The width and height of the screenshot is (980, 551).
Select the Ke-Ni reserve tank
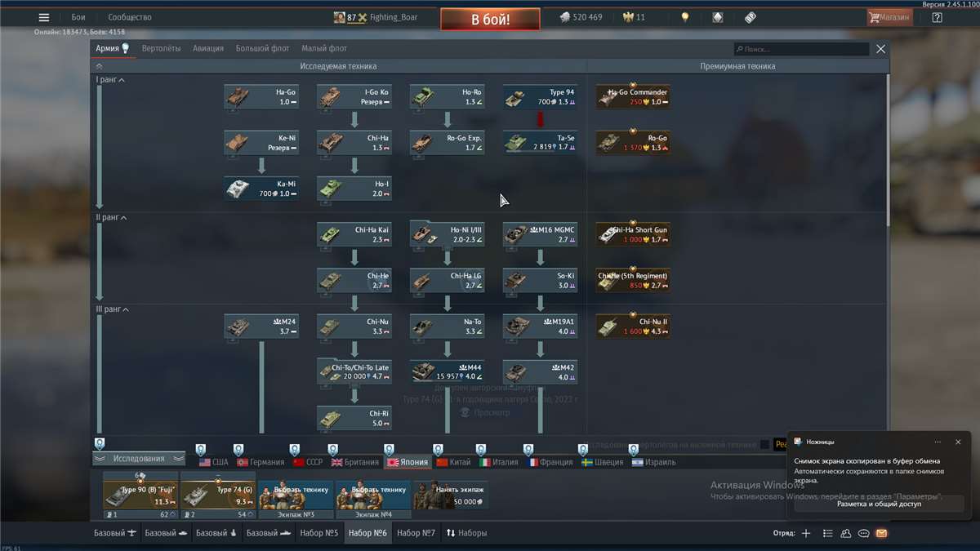pyautogui.click(x=261, y=143)
